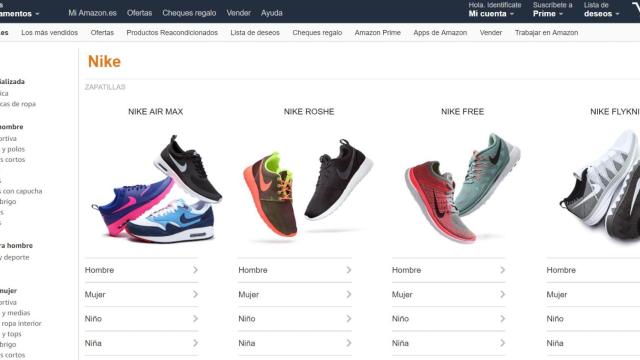Open the 'y polos' sidebar link
The width and height of the screenshot is (640, 360).
13,149
